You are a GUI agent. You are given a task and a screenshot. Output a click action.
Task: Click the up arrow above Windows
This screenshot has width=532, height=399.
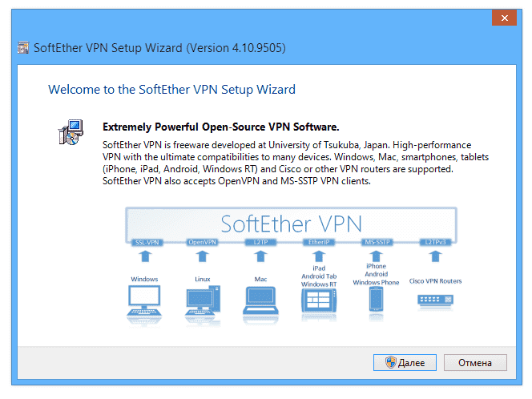click(145, 258)
